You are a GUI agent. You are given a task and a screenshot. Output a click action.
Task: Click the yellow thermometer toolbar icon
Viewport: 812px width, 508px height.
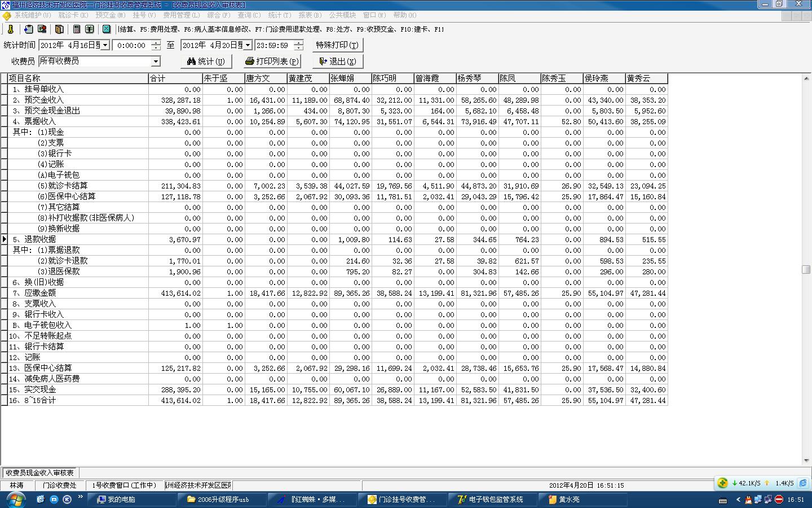click(11, 29)
